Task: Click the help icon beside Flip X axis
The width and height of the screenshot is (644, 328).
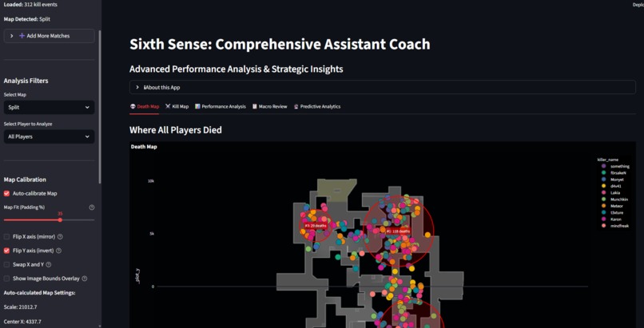Action: pyautogui.click(x=61, y=237)
